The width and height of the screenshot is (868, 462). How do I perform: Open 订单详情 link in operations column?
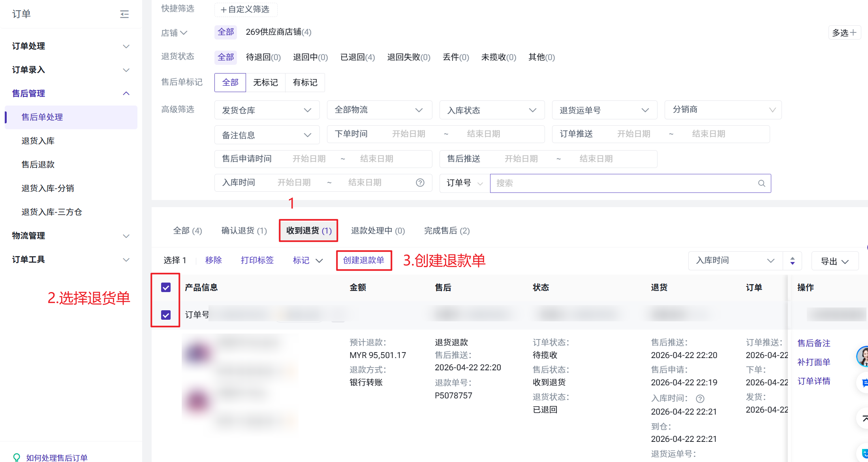point(814,381)
